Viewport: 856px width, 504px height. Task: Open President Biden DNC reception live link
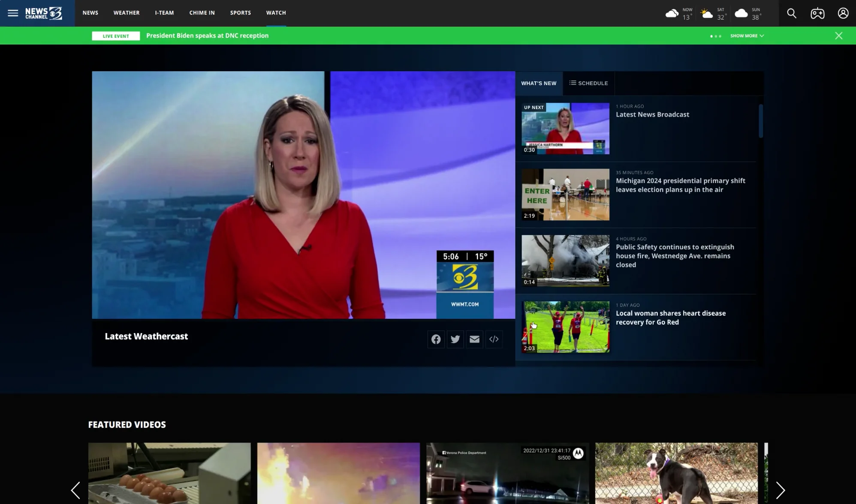click(207, 36)
